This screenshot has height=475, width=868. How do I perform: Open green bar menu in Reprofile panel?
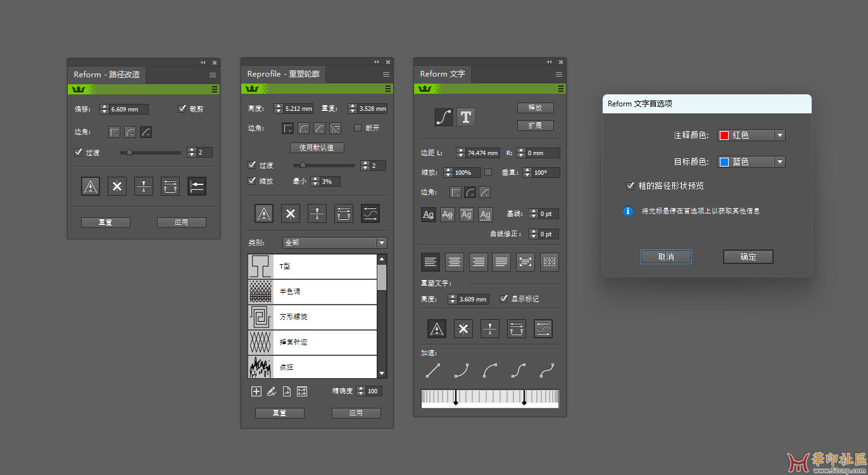387,89
